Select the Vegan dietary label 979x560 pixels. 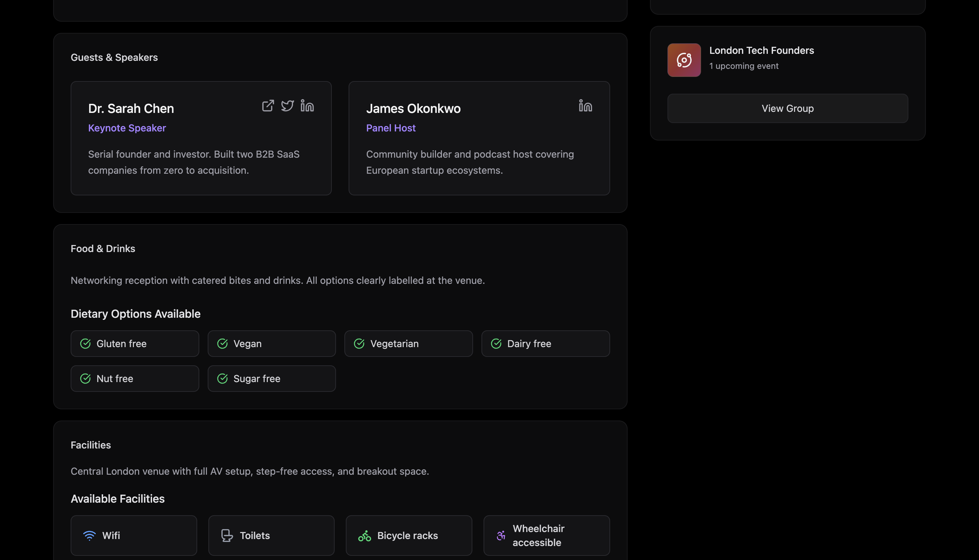pyautogui.click(x=247, y=344)
